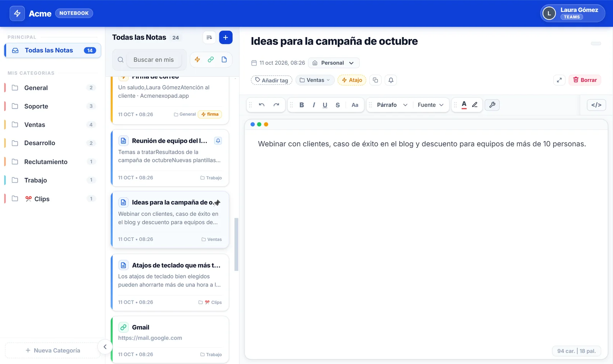Open the Párrafo style dropdown
613x364 pixels.
392,105
